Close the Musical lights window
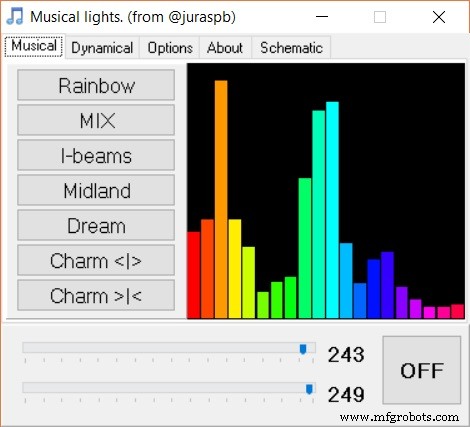This screenshot has width=470, height=427. (439, 17)
